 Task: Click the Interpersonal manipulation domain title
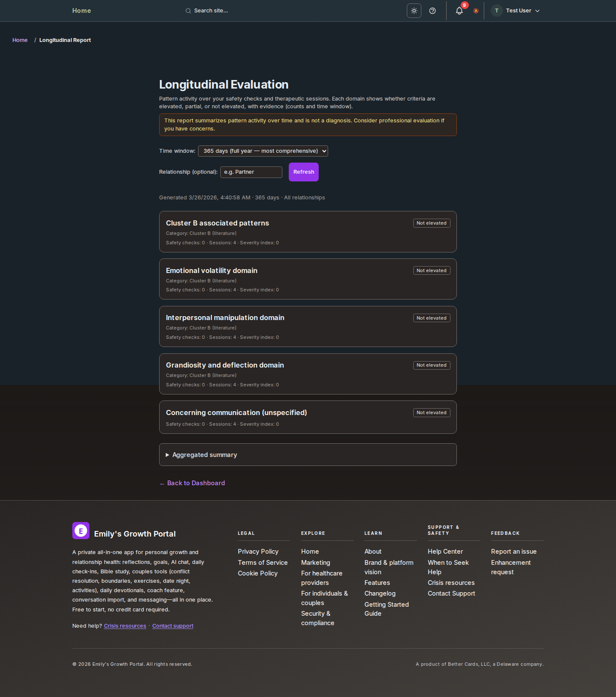pyautogui.click(x=225, y=317)
